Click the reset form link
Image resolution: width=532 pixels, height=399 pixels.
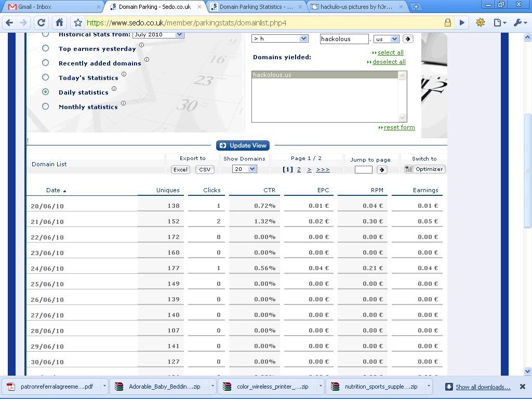(x=398, y=127)
